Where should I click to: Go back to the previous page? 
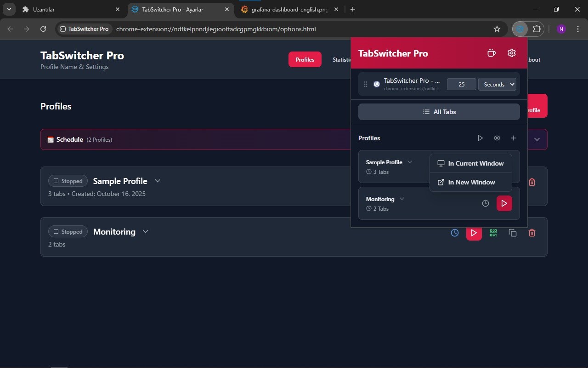pos(10,29)
